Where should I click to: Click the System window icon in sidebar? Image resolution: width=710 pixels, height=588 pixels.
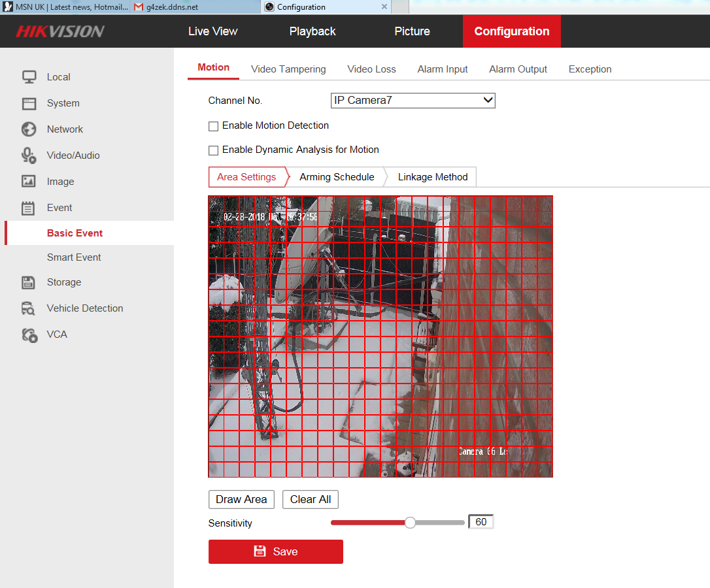(x=29, y=103)
